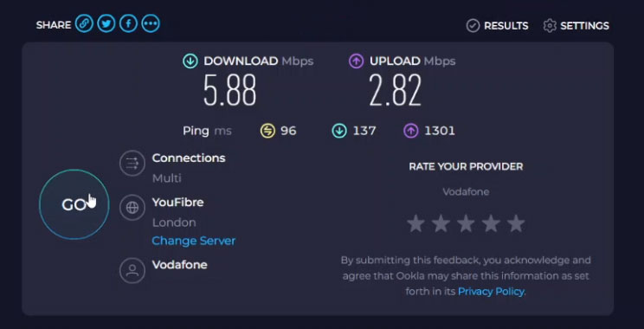Image resolution: width=644 pixels, height=329 pixels.
Task: Rate Vodafone one star
Action: tap(415, 224)
